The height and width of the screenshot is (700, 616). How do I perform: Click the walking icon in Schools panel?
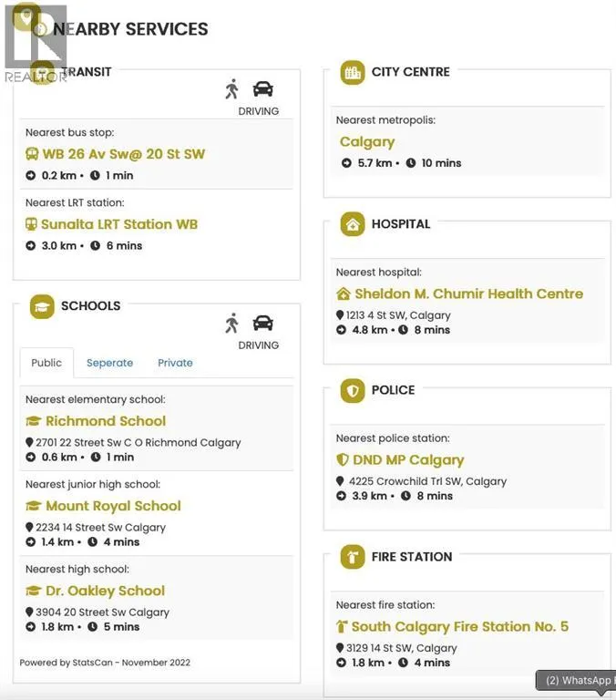(232, 324)
